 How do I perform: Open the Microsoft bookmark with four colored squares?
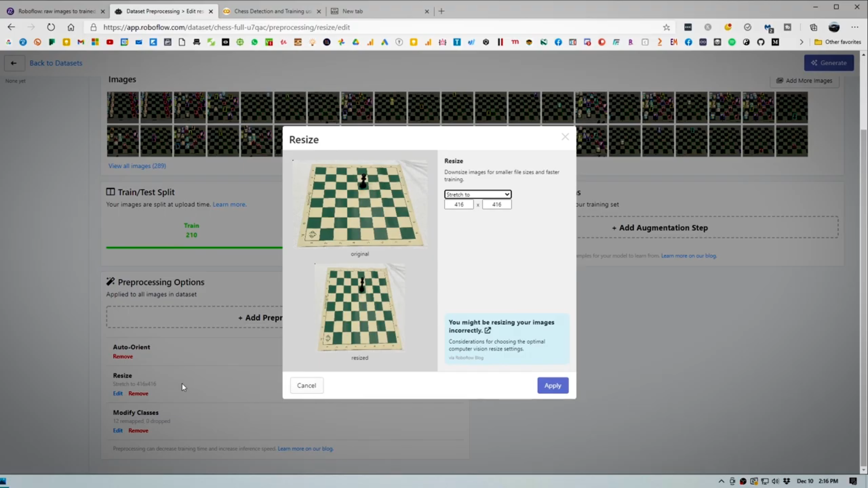point(95,42)
